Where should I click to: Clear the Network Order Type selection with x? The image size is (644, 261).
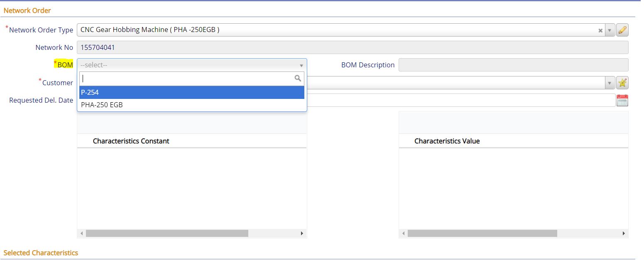tap(600, 30)
